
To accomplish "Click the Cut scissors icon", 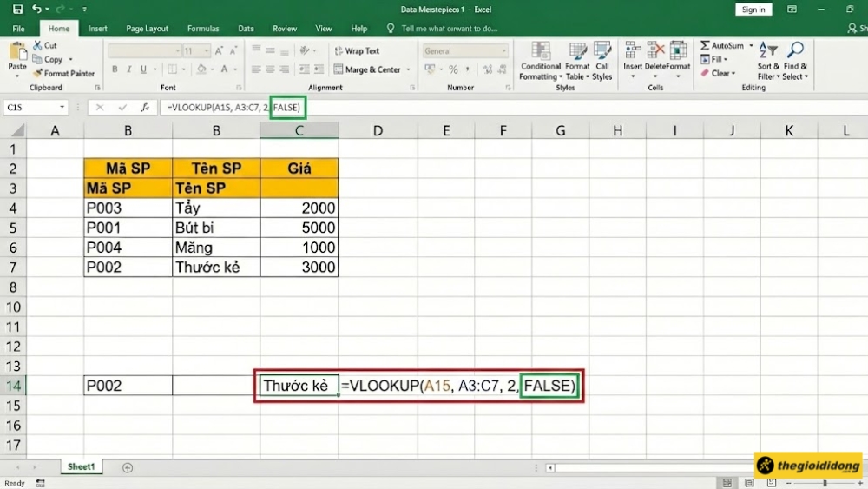I will tap(39, 45).
